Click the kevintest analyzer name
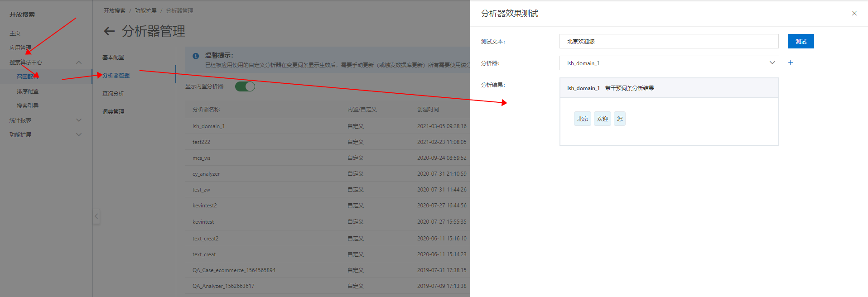Viewport: 868px width, 297px height. [x=203, y=222]
